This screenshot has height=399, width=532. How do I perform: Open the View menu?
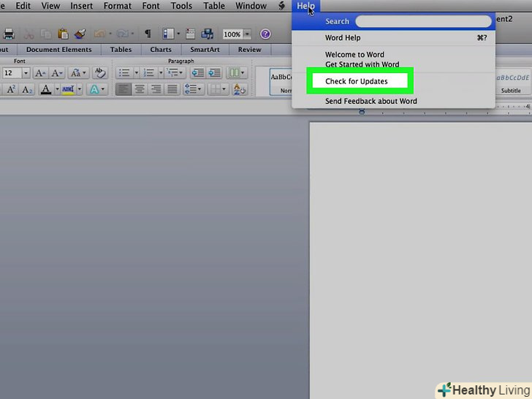click(50, 6)
